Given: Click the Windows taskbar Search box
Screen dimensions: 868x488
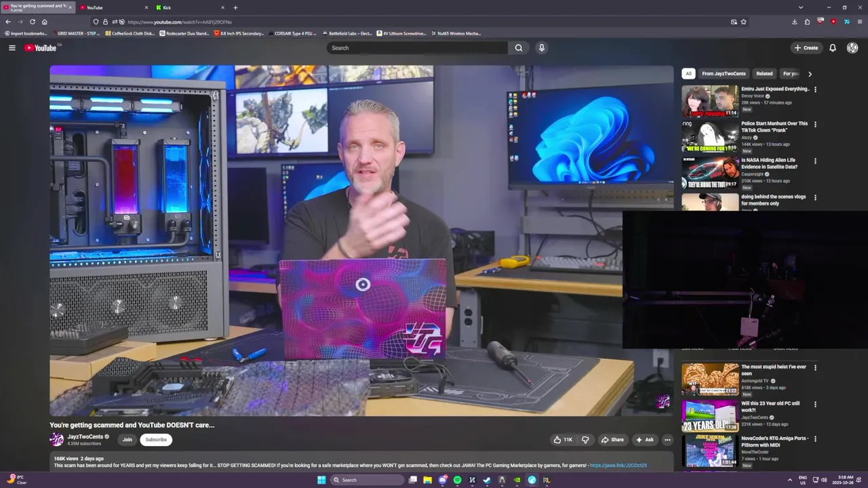Looking at the screenshot, I should tap(367, 480).
